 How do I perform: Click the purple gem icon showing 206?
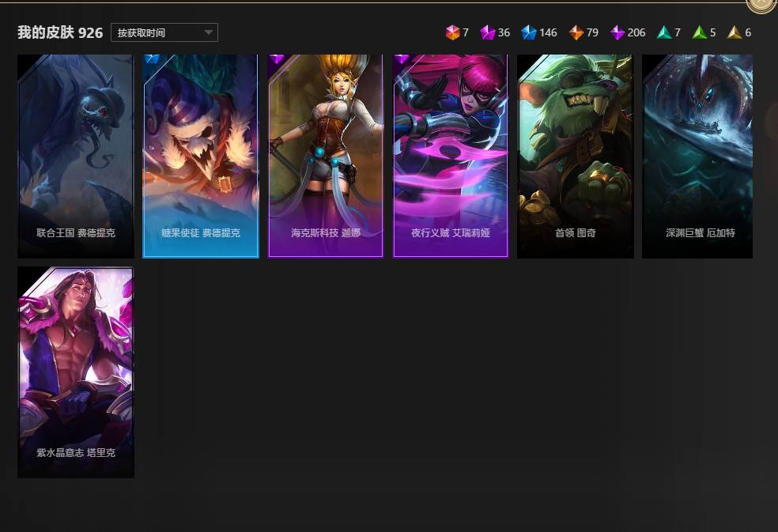[617, 32]
